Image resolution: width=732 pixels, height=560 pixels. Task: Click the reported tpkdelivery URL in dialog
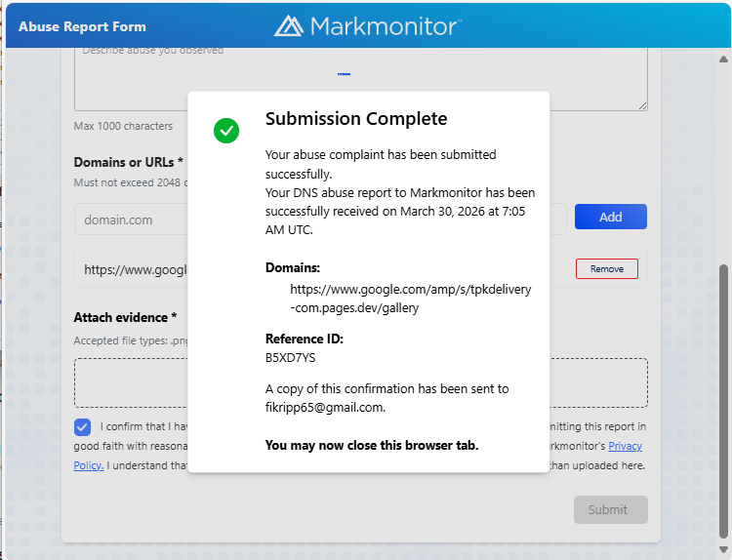point(411,299)
